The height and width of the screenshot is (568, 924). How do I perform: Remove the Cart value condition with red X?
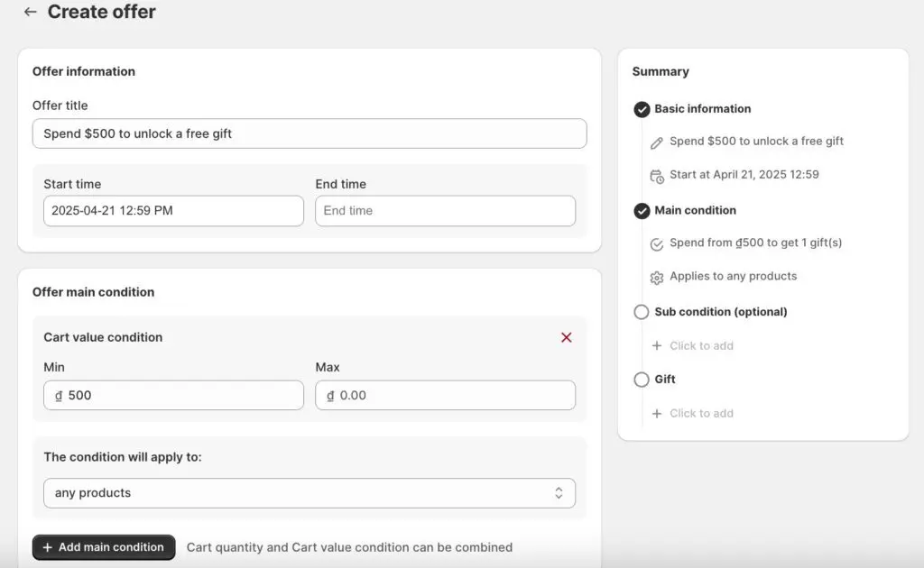pyautogui.click(x=566, y=337)
